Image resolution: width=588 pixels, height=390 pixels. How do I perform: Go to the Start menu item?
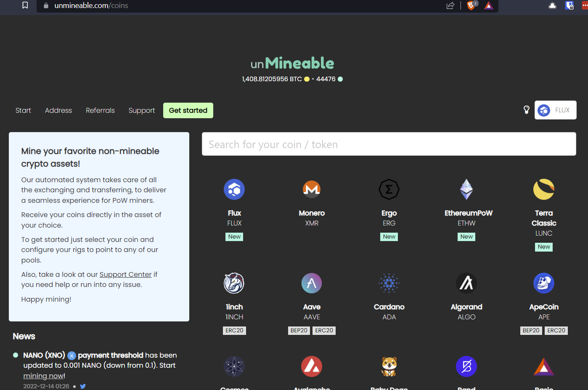click(23, 110)
